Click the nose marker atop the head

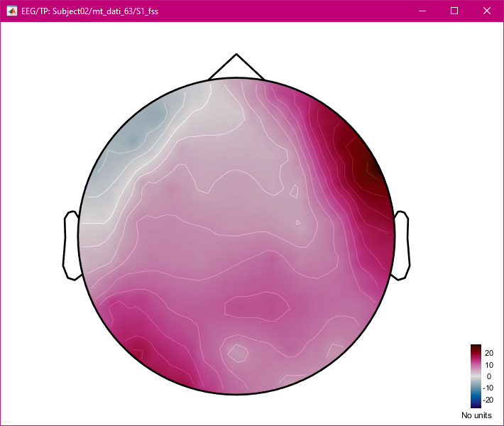236,66
